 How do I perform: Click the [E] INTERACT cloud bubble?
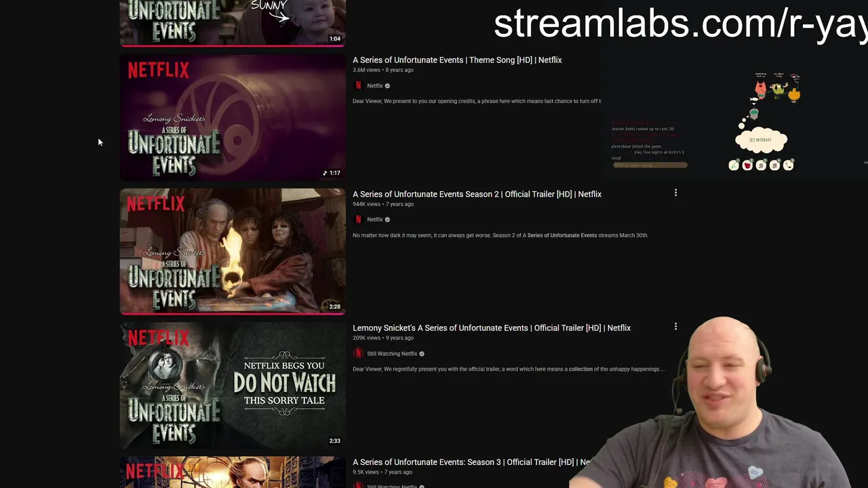[761, 140]
